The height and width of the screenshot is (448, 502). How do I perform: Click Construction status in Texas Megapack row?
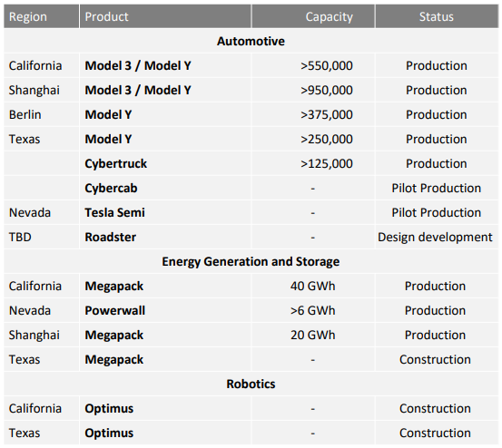pos(435,359)
